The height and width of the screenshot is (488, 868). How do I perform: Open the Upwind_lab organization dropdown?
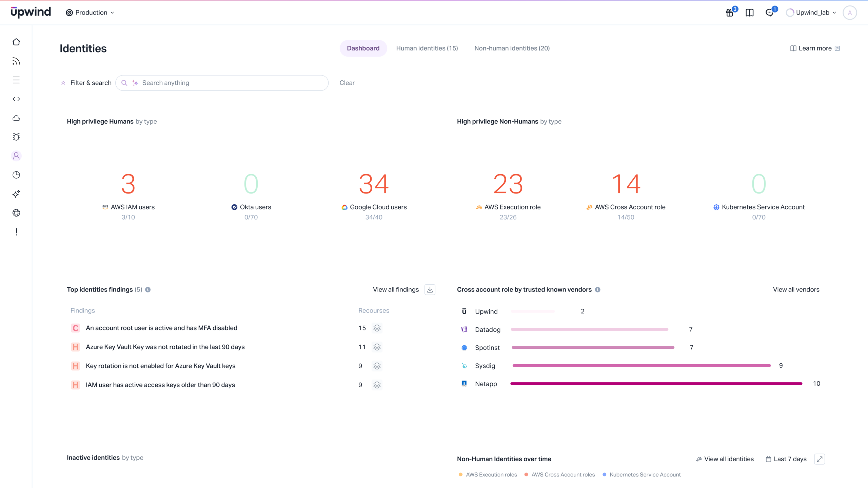point(811,13)
